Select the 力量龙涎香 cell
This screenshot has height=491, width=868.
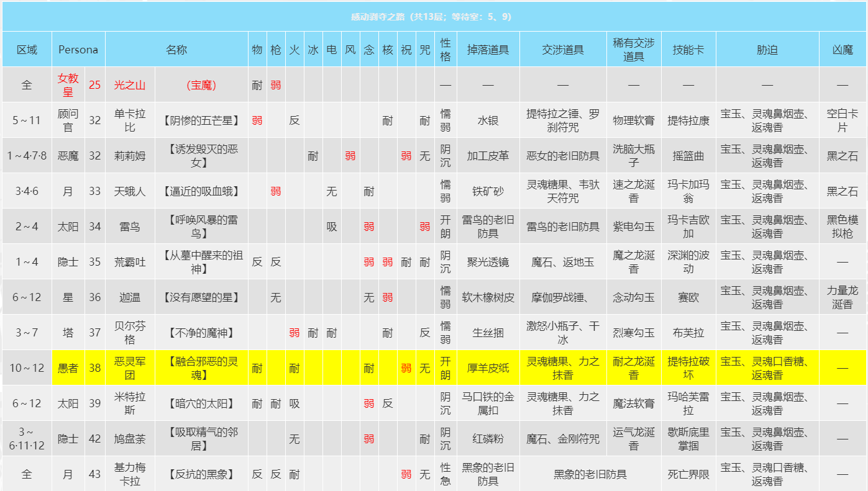[843, 297]
